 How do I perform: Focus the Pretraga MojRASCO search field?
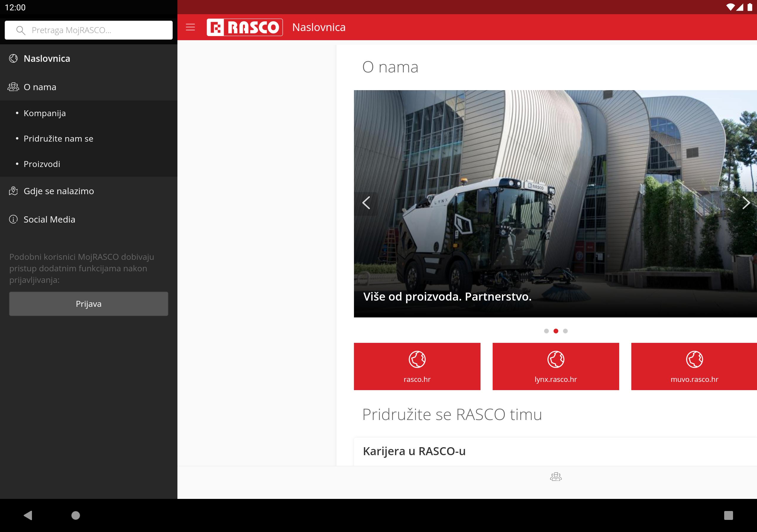pos(89,30)
